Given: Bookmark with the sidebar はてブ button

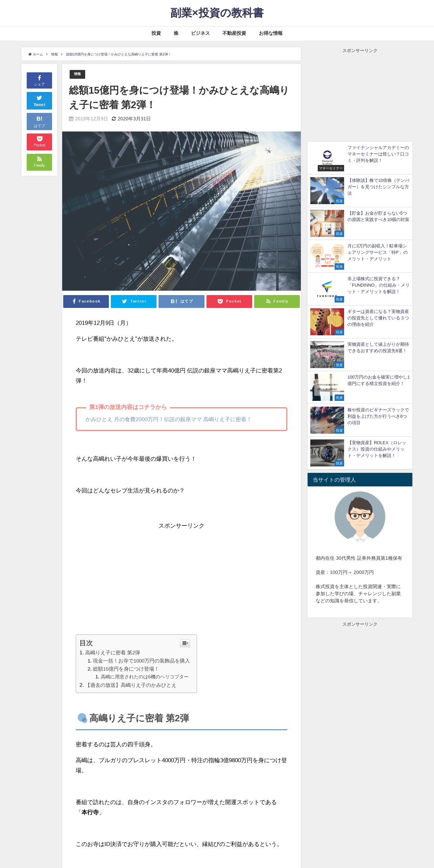Looking at the screenshot, I should 39,121.
